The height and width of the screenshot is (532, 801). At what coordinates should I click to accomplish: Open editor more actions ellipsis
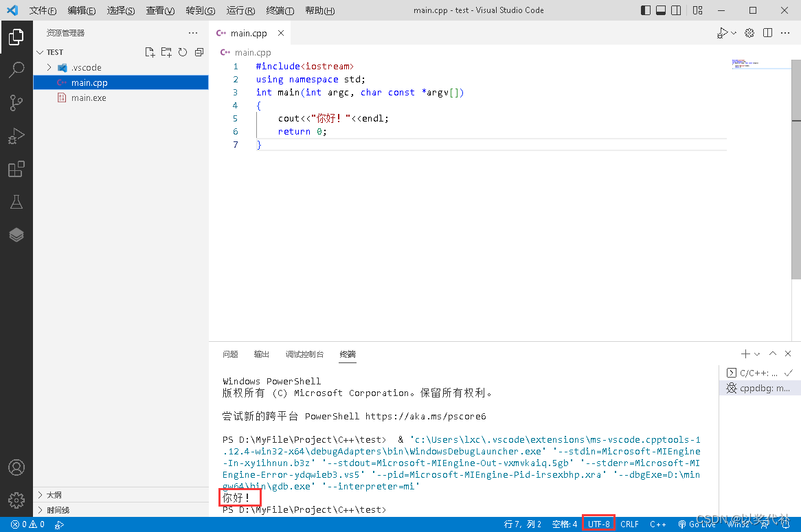(x=785, y=33)
